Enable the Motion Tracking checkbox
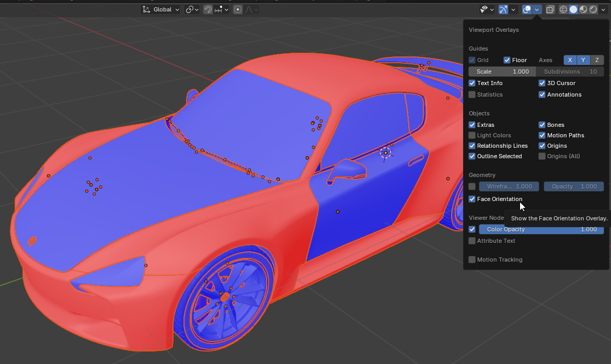Image resolution: width=611 pixels, height=364 pixels. click(472, 259)
